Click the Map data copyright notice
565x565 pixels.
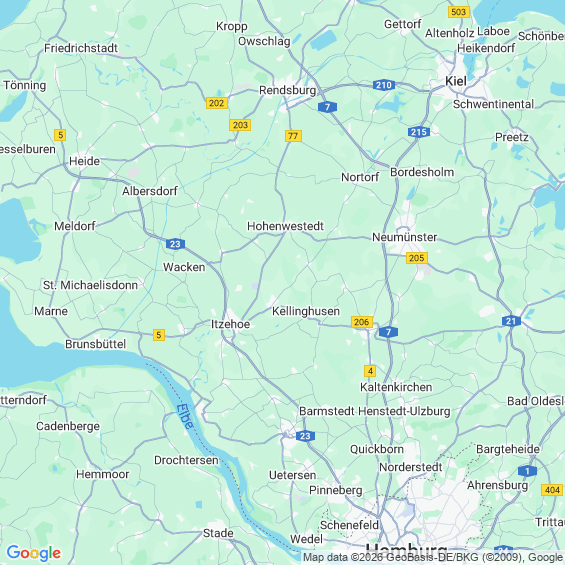(x=433, y=557)
